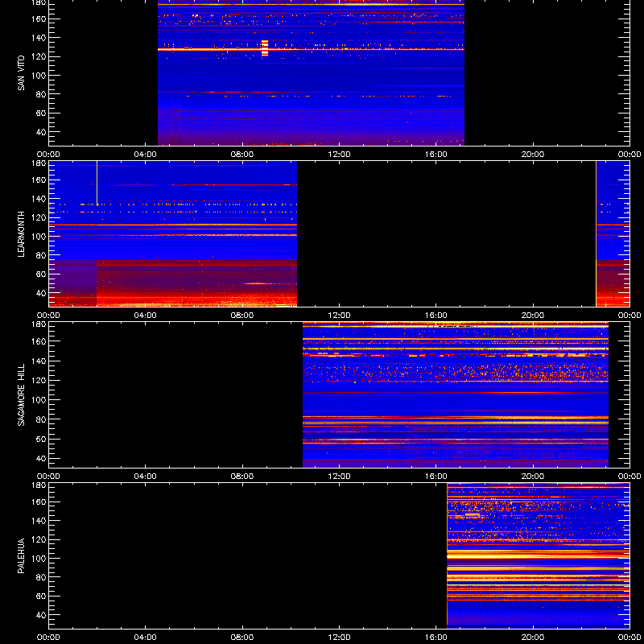Click the 12:00 label on Palehua time axis
Screen dimensions: 644x644
tap(339, 638)
